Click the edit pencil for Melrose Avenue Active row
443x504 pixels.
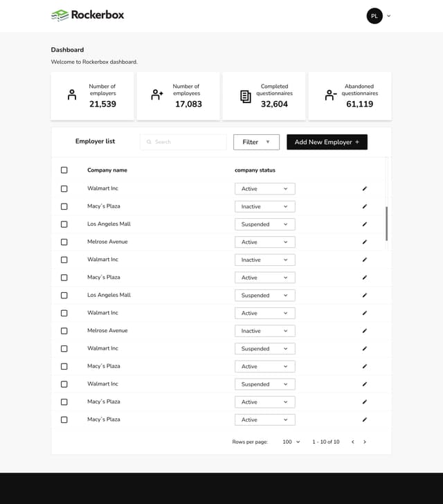coord(365,242)
